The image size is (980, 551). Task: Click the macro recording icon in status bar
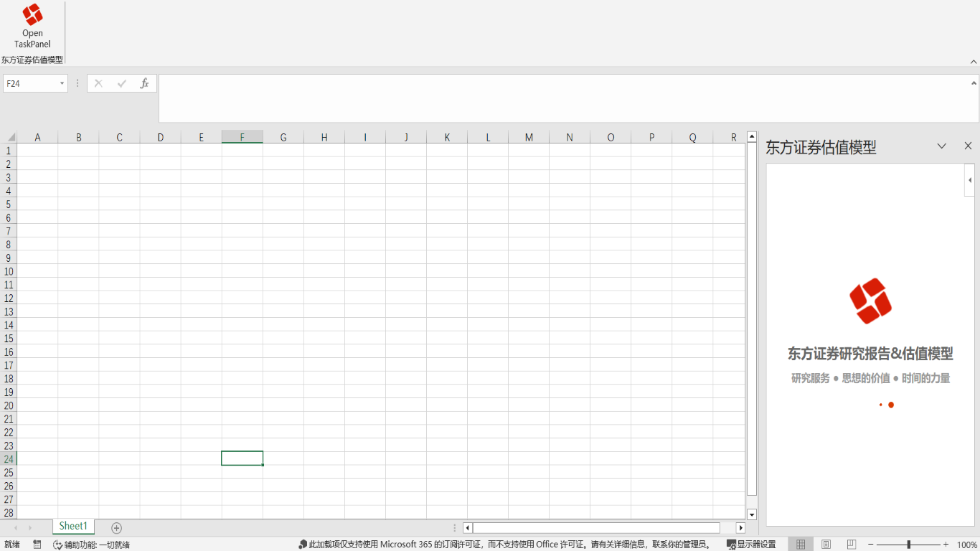[37, 545]
